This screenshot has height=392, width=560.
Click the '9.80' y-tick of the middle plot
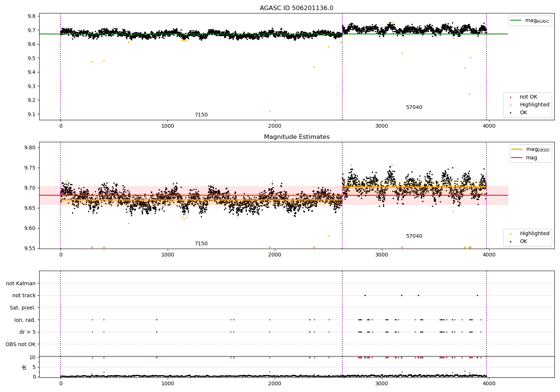30,147
